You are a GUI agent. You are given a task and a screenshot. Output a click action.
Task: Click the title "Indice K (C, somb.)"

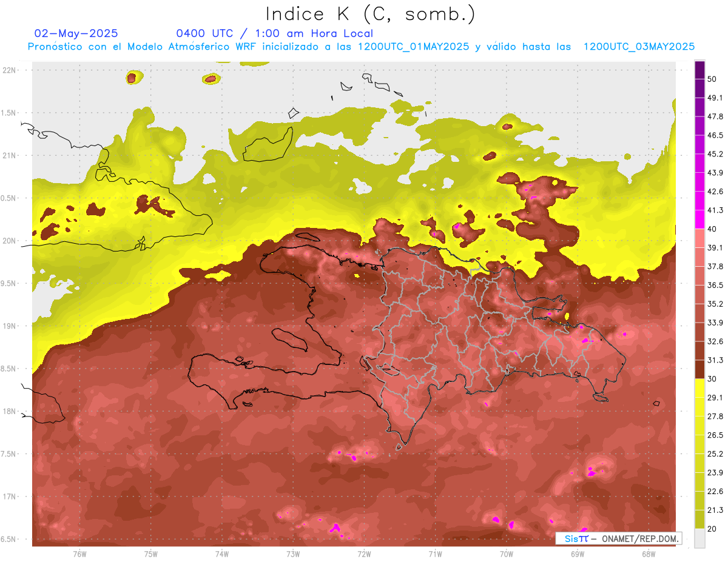tap(370, 14)
